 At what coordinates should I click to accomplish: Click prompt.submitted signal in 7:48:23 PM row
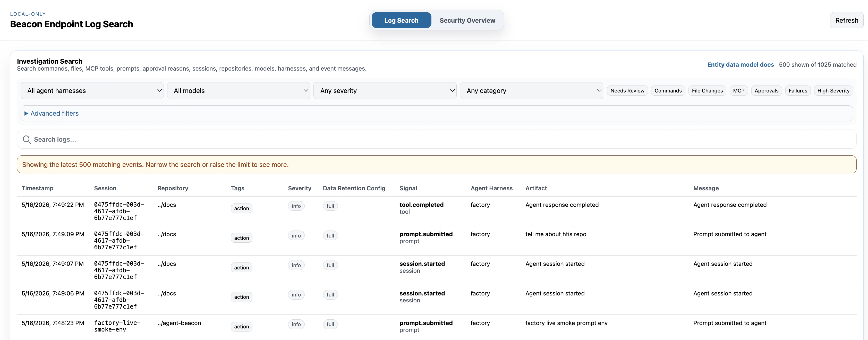pyautogui.click(x=426, y=323)
